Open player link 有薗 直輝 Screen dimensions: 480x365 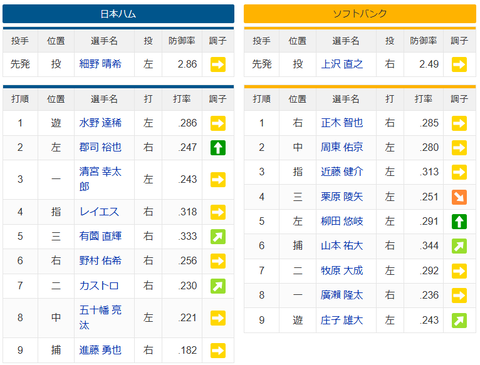click(x=100, y=236)
